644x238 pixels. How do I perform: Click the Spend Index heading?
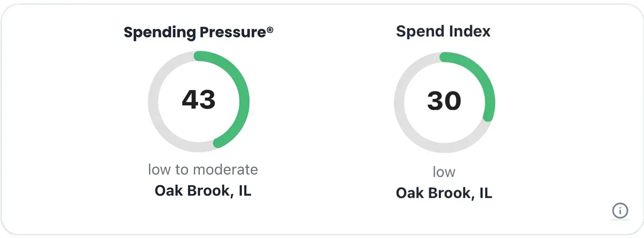click(443, 31)
